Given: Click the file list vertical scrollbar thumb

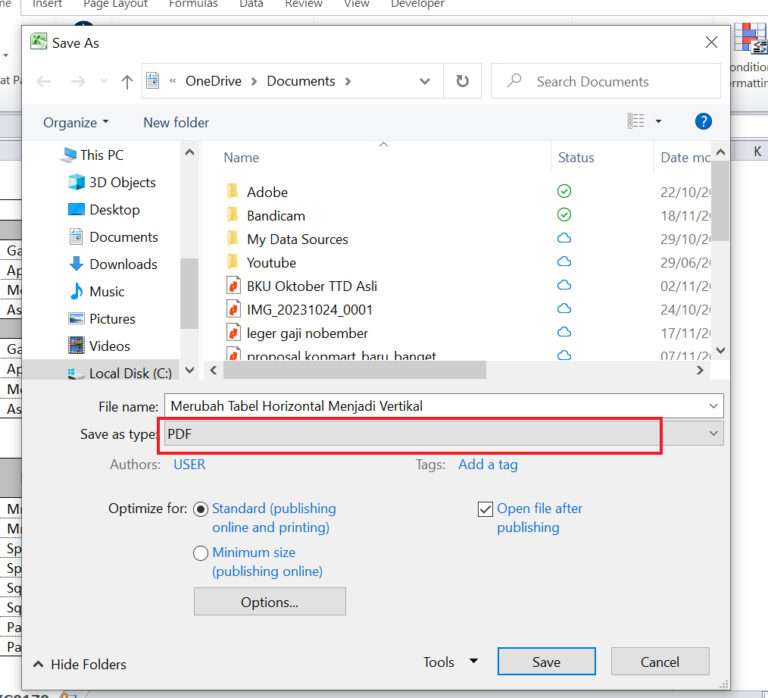Looking at the screenshot, I should [720, 201].
